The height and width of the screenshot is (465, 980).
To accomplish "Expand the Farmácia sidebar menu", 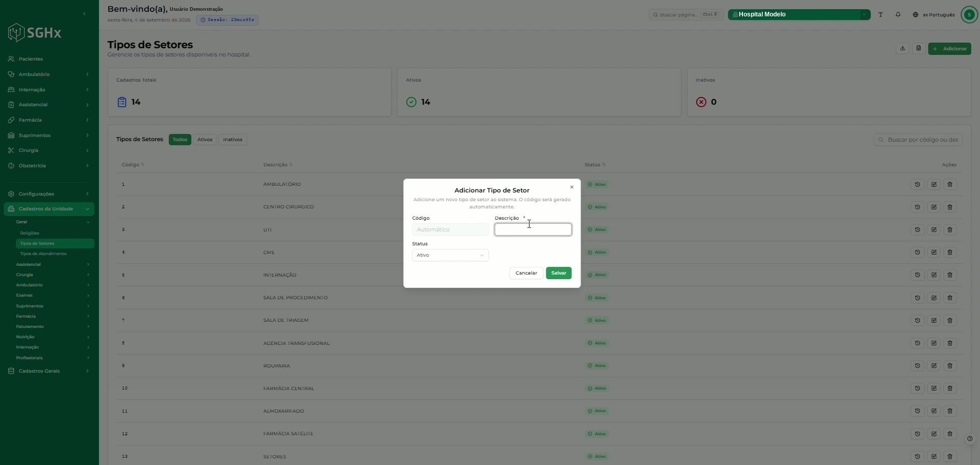I will pos(49,120).
